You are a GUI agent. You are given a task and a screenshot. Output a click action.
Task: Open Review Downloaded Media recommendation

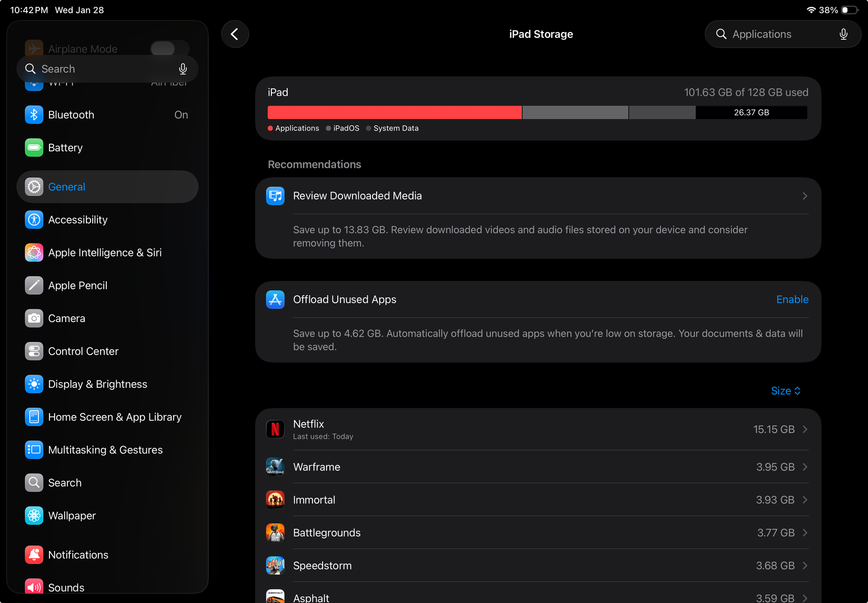pyautogui.click(x=537, y=195)
